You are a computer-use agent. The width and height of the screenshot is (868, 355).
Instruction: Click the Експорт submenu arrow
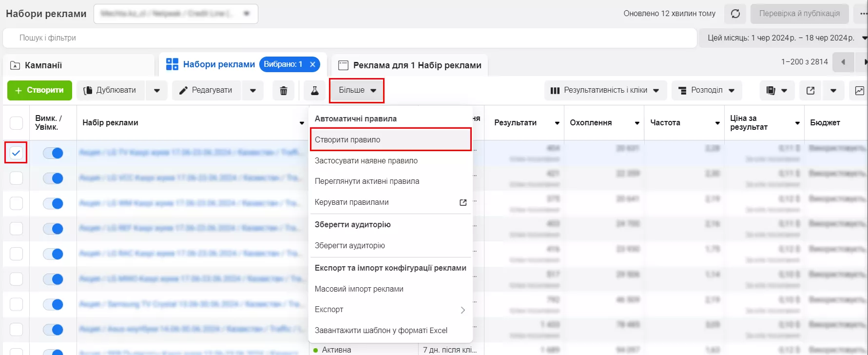(463, 310)
